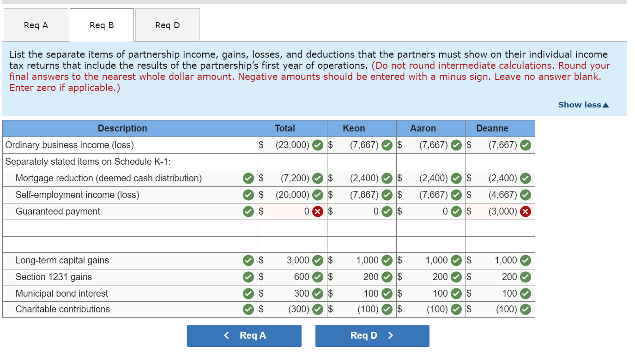Screen dimensions: 635x364
Task: Select the Mortgage reduction (deemed cash distribution) label
Action: tap(109, 179)
